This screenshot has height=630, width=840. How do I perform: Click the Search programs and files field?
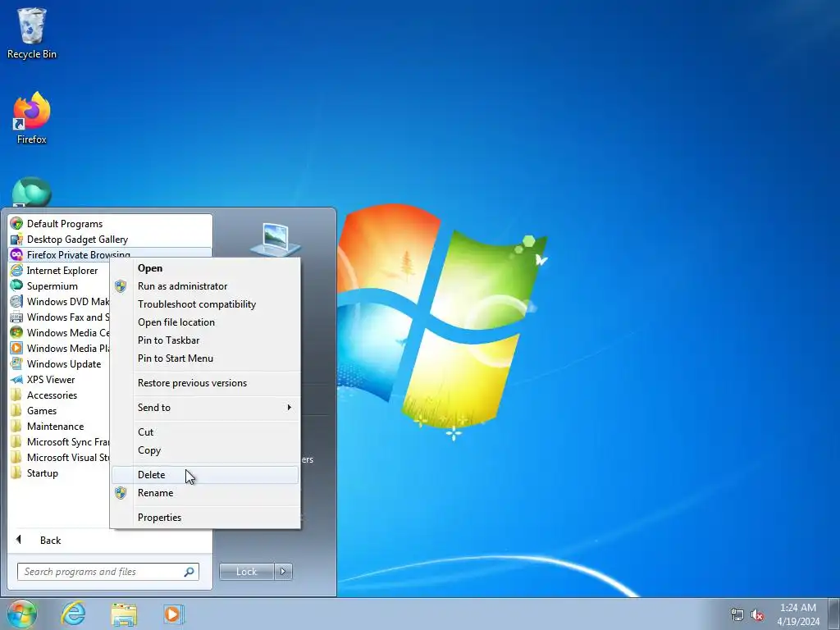108,572
